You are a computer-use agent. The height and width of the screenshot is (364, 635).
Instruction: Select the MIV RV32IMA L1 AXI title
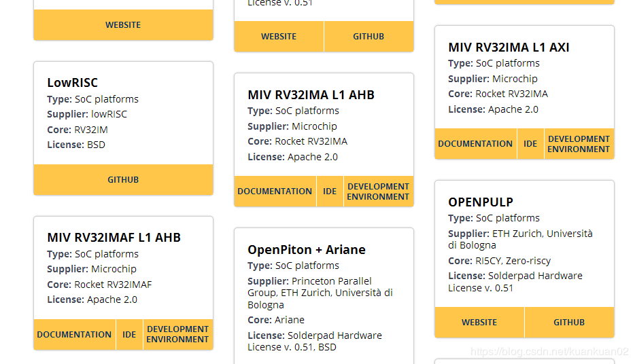(x=509, y=48)
